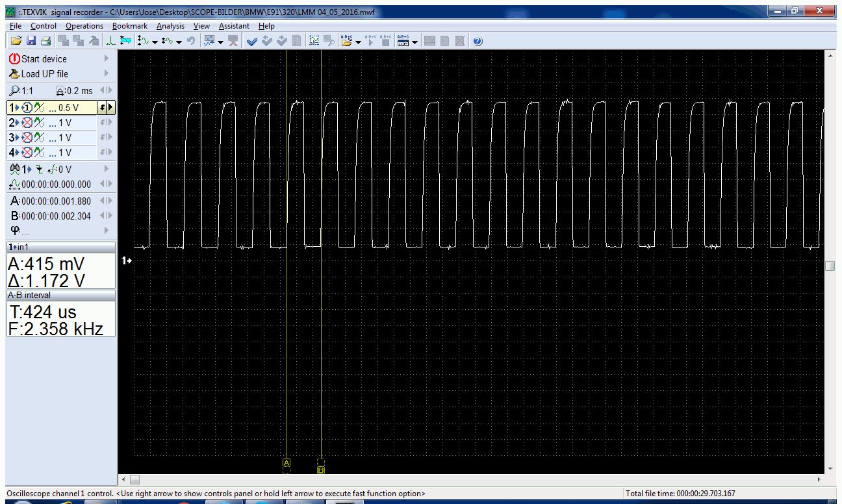Save the recording with the floppy disk icon
The height and width of the screenshot is (504, 842).
click(31, 41)
